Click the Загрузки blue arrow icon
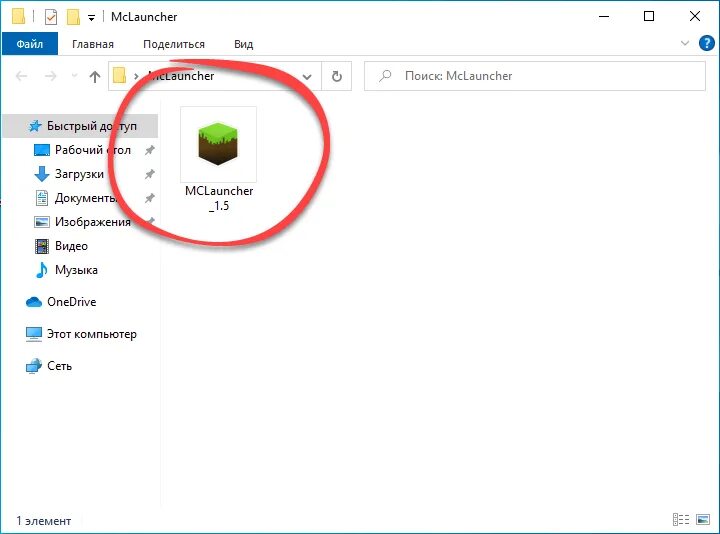This screenshot has height=534, width=720. [42, 174]
